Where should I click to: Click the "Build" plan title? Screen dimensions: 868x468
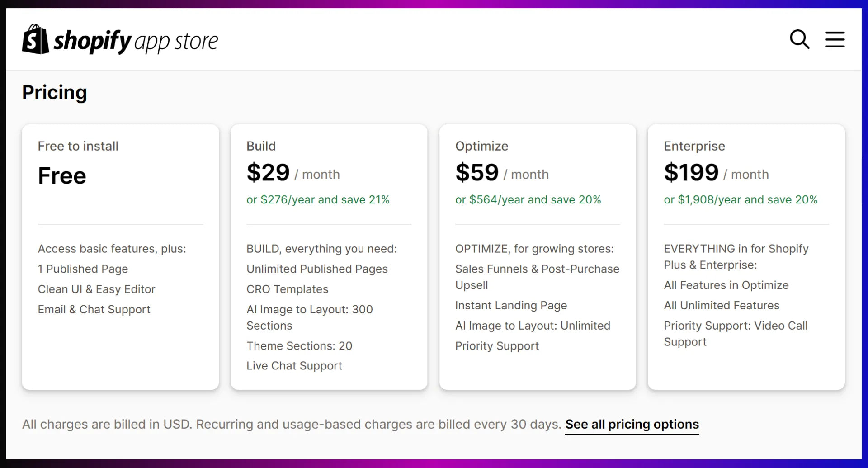pyautogui.click(x=261, y=146)
